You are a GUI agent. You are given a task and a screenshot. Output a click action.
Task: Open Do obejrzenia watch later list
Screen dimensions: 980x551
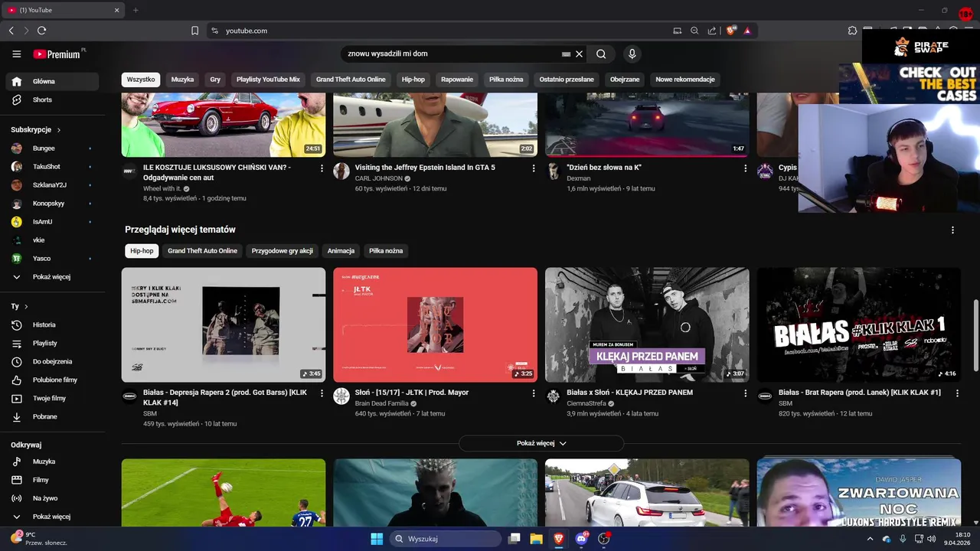pos(52,361)
